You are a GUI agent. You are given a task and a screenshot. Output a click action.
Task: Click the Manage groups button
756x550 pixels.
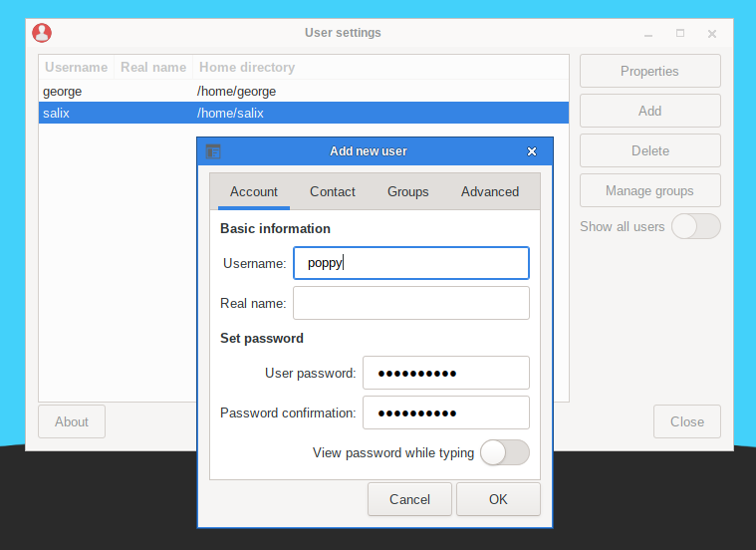coord(650,190)
